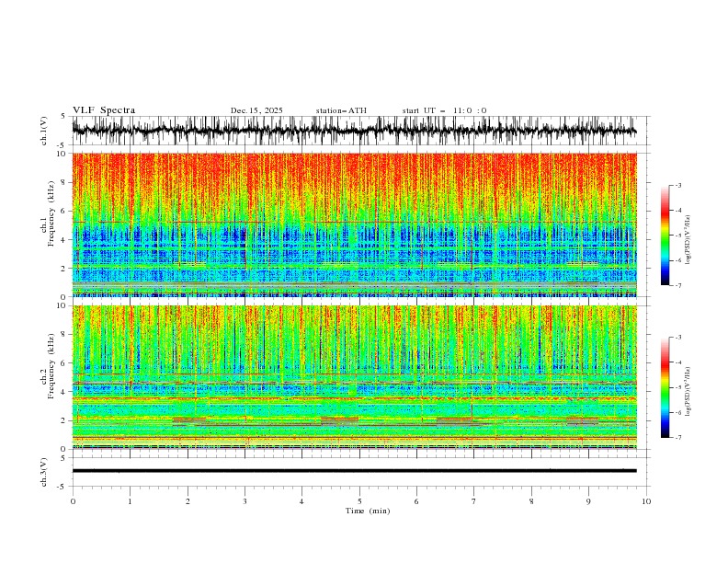Click the time axis tick label '5'

click(359, 501)
